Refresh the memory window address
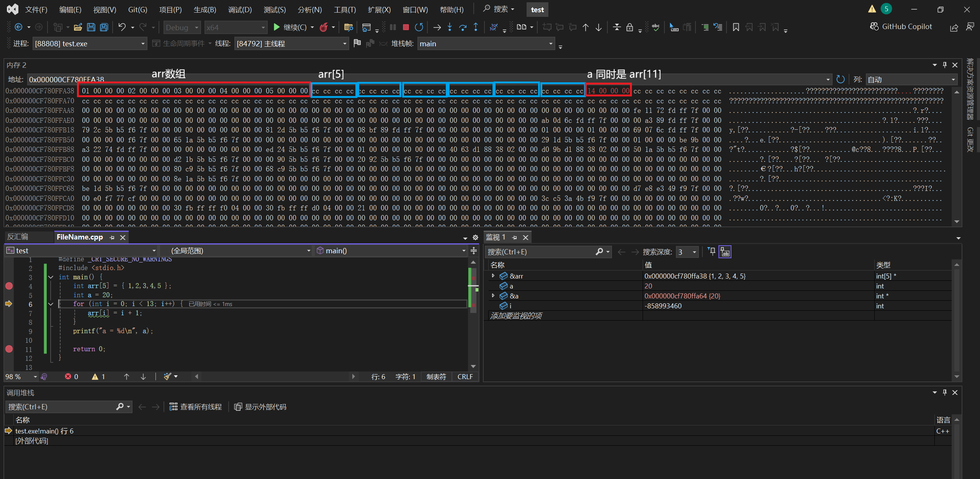The width and height of the screenshot is (980, 479). pyautogui.click(x=841, y=79)
